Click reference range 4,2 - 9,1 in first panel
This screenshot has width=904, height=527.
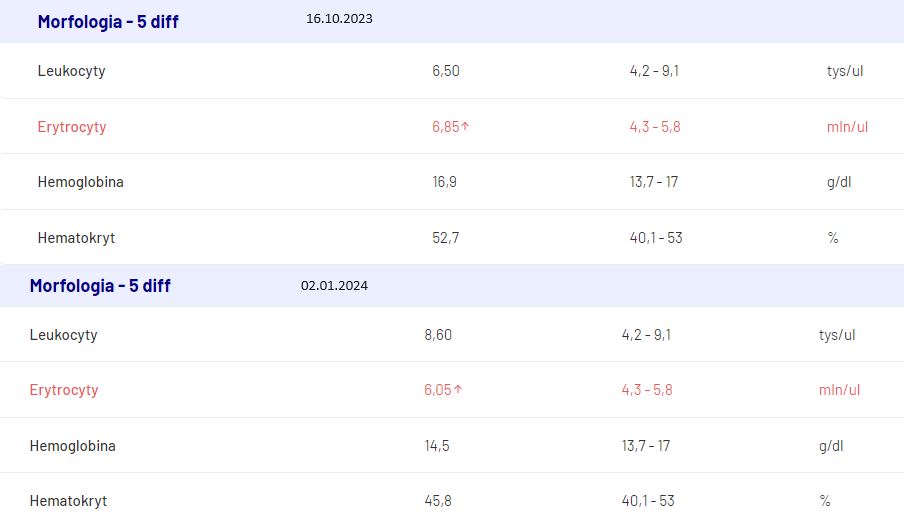pos(654,71)
